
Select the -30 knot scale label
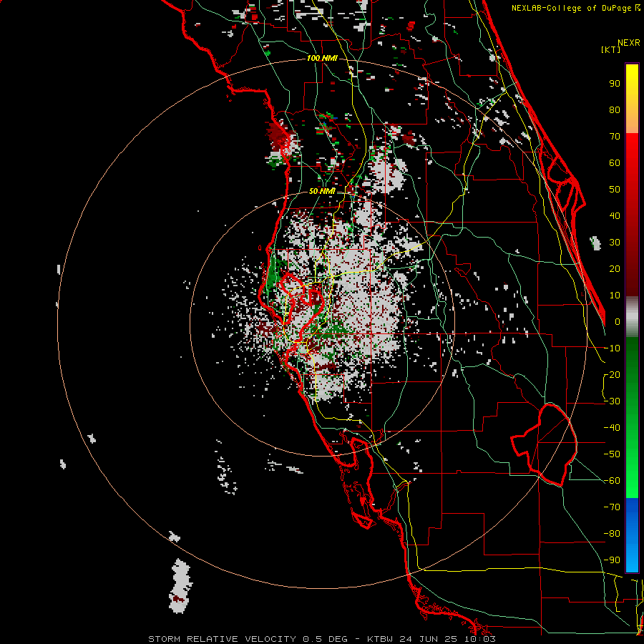[612, 401]
